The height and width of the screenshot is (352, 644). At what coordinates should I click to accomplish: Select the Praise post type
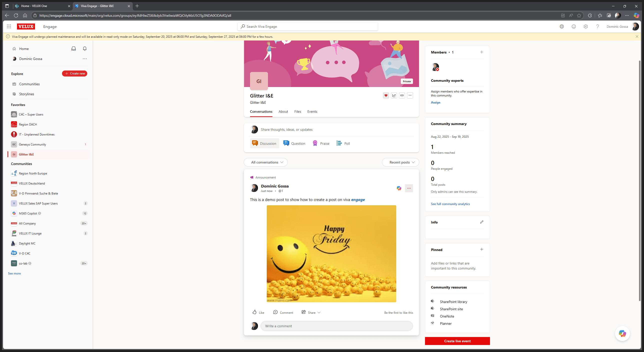tap(321, 143)
